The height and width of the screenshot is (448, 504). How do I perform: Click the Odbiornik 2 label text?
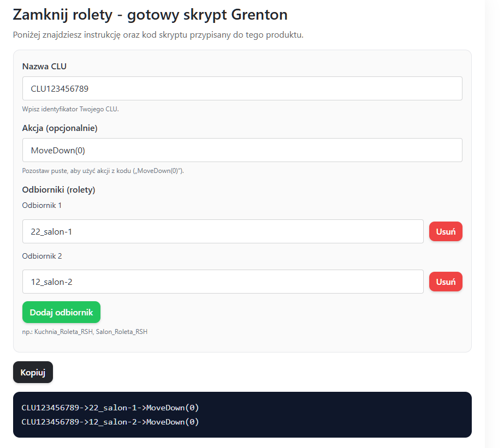click(42, 255)
